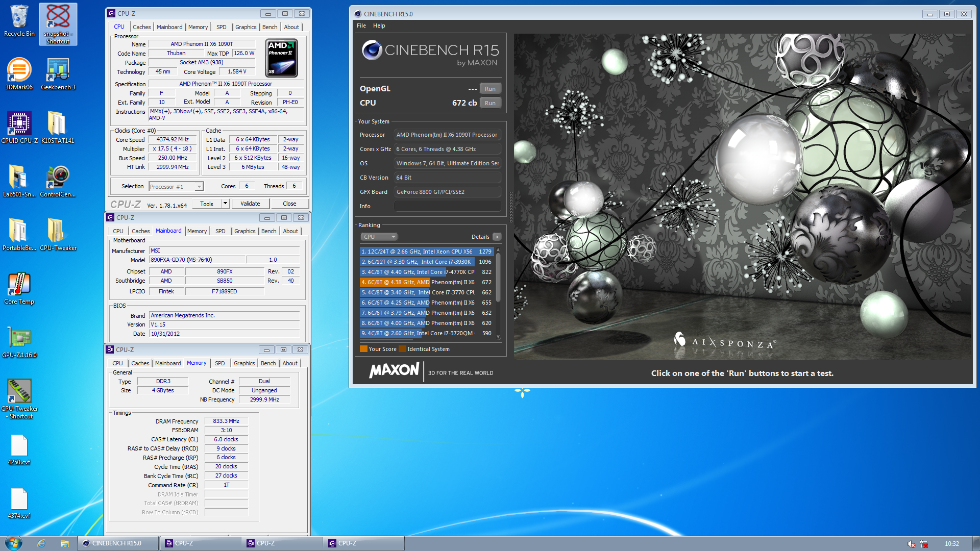This screenshot has width=980, height=551.
Task: Launch the ControlCen... desktop shortcut
Action: 58,181
